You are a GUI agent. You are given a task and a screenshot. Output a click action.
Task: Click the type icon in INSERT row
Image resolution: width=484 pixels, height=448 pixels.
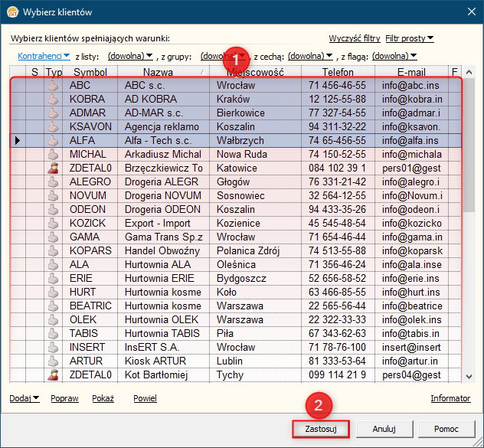click(x=54, y=348)
